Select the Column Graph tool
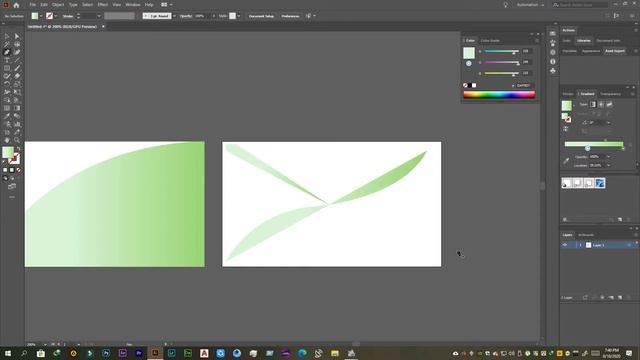 click(17, 124)
